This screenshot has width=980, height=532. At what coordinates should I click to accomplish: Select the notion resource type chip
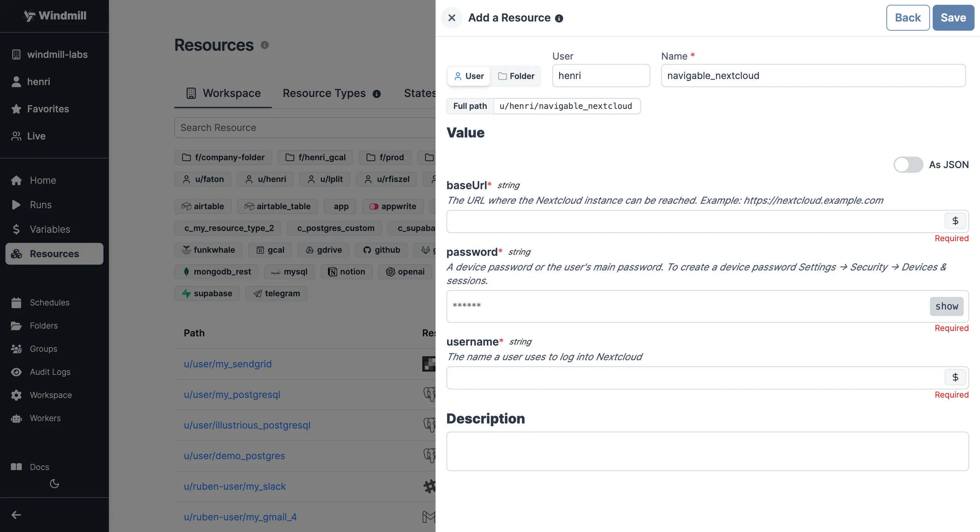[347, 271]
